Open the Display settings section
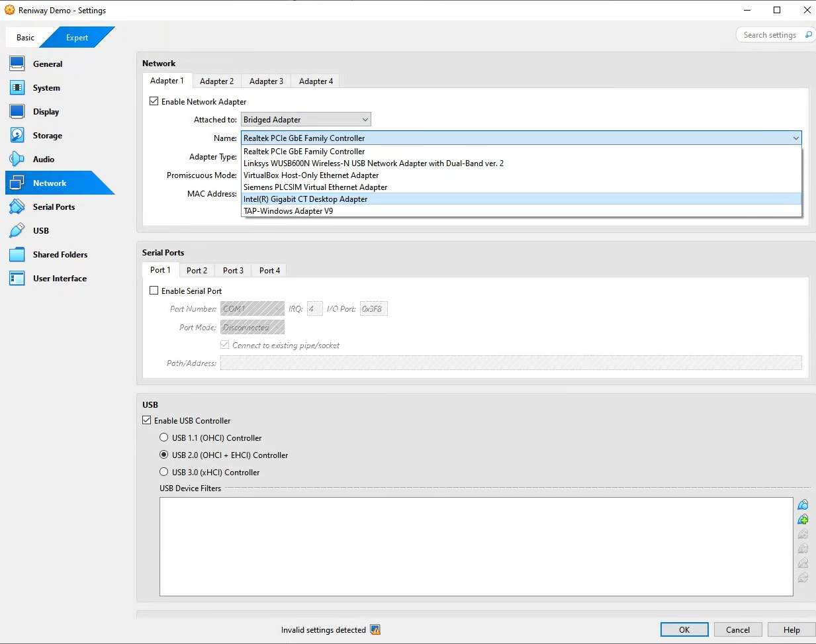816x644 pixels. click(x=46, y=112)
